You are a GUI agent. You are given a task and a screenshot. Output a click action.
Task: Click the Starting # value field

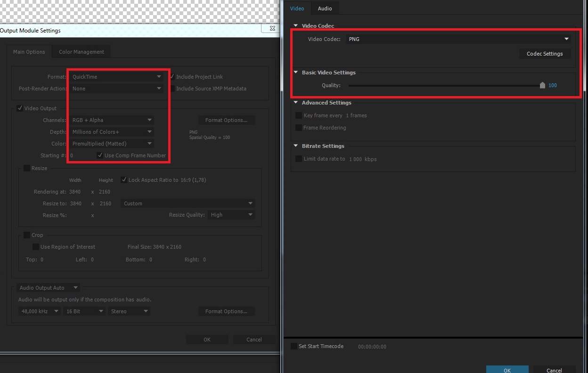pos(72,155)
